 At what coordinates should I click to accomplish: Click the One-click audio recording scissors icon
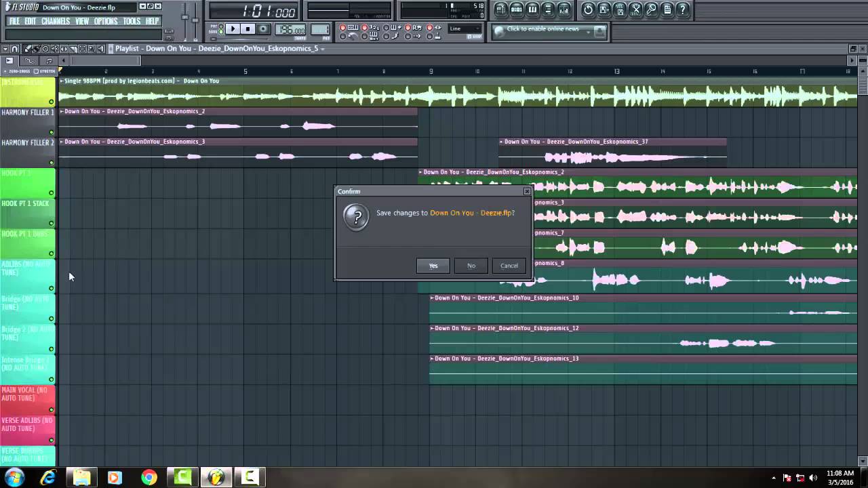[x=635, y=9]
